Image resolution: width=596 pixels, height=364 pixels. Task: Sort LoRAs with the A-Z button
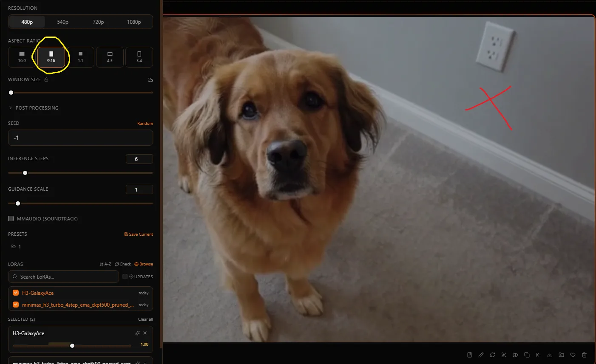[105, 264]
